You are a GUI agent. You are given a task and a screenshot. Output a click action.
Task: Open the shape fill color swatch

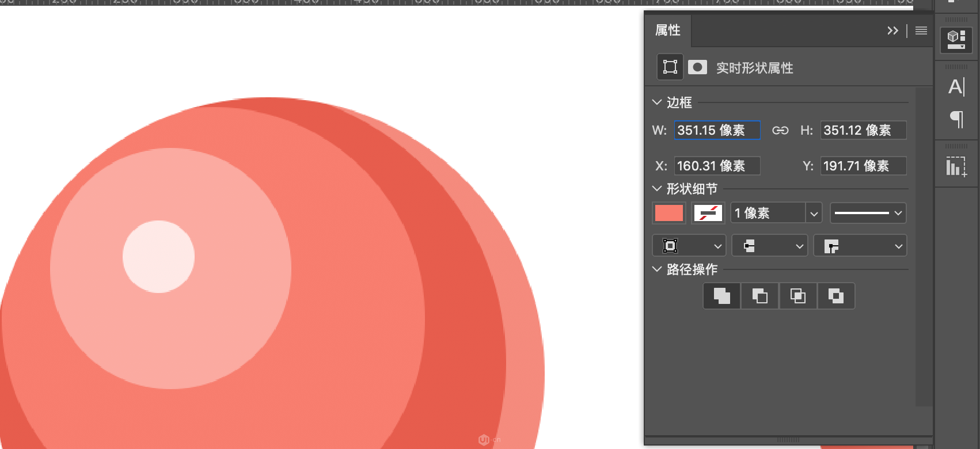coord(669,213)
